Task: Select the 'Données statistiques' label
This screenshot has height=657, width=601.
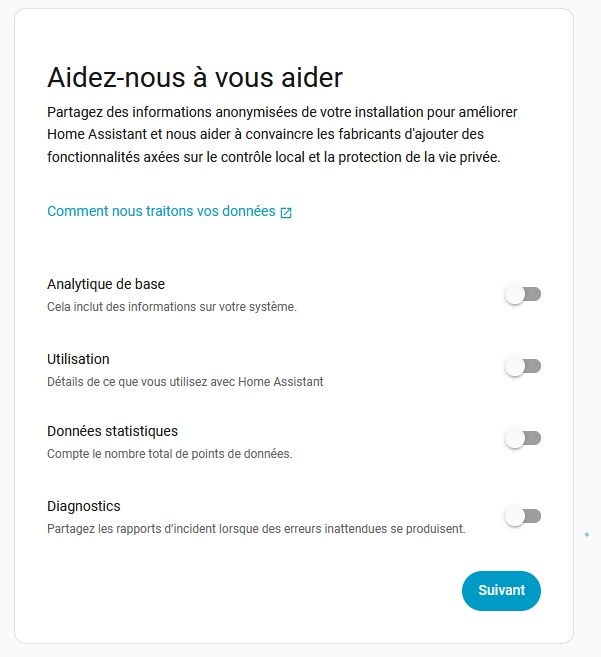Action: [112, 431]
